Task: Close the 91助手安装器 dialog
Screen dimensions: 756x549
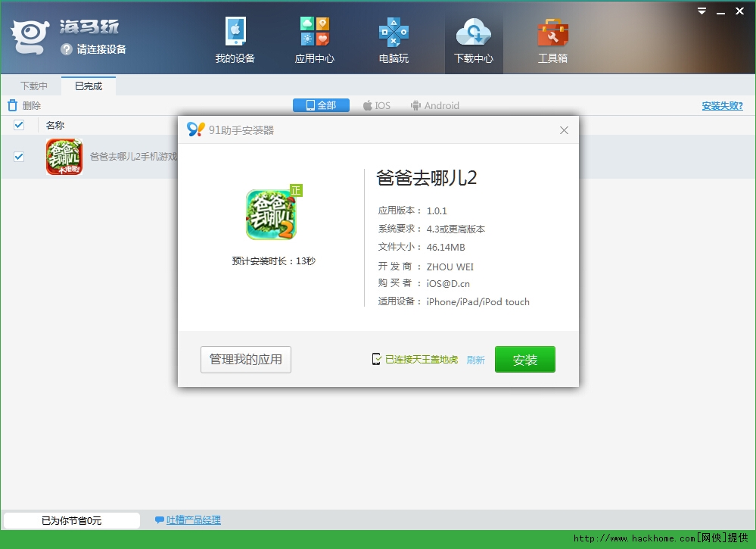Action: click(564, 130)
